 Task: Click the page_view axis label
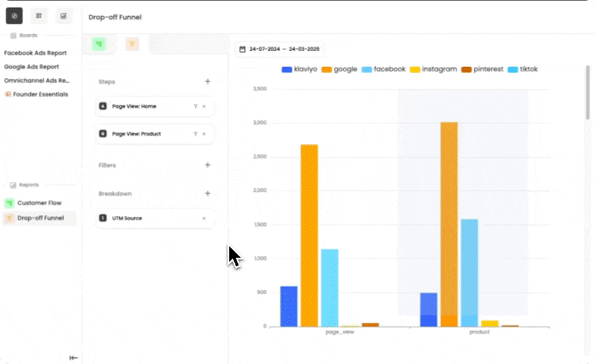pyautogui.click(x=340, y=332)
